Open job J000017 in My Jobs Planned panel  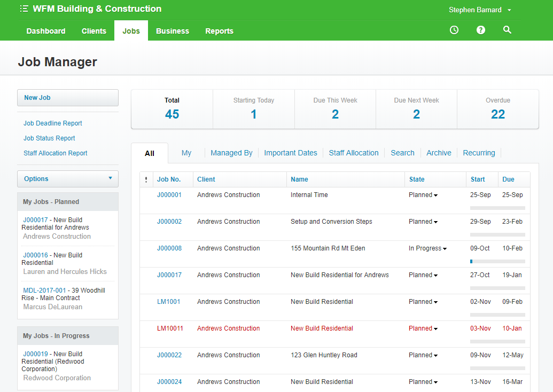(35, 220)
